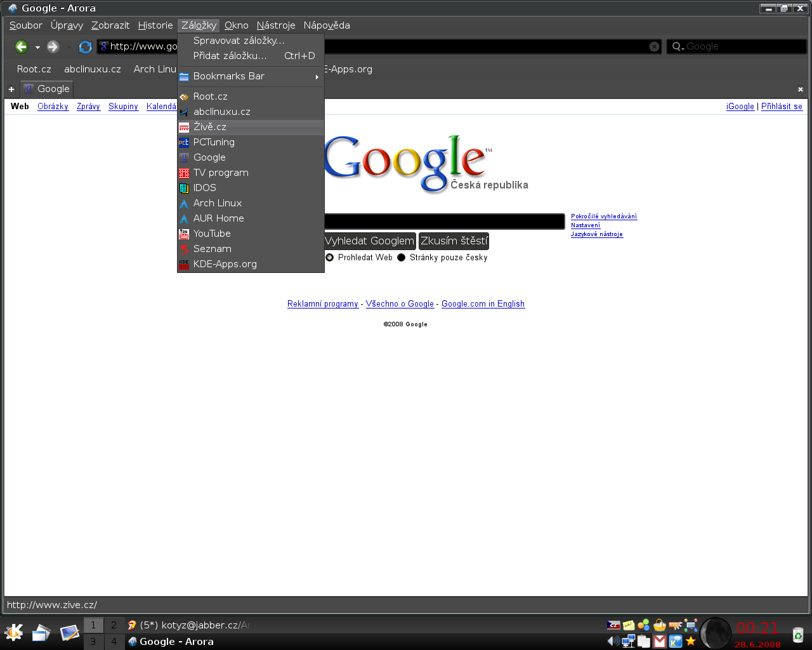
Task: Open the trash bin applet
Action: click(x=797, y=634)
